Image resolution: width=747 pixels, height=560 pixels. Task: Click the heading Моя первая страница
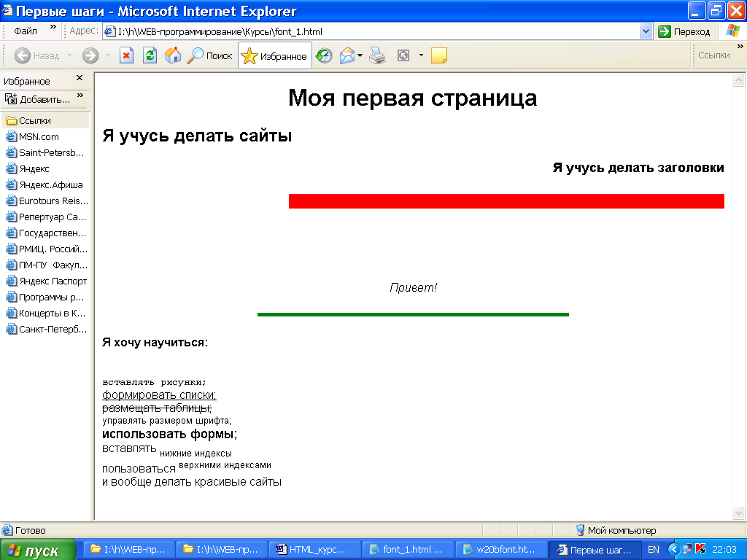point(413,98)
